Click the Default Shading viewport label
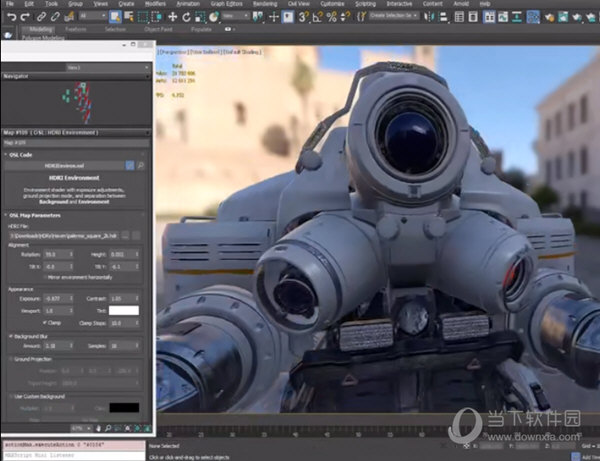 [x=242, y=52]
